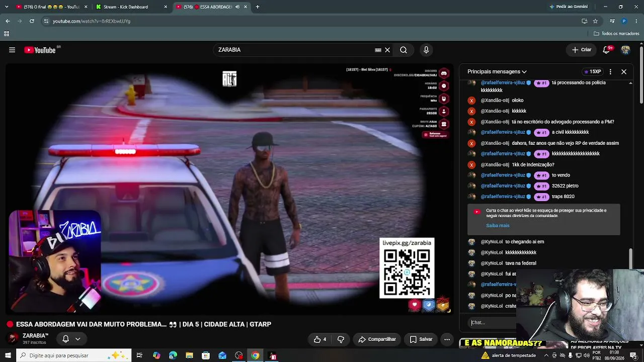Screen dimensions: 644x362
Task: Click the @KyNoLol 'tava na federal' message
Action: tap(520, 263)
